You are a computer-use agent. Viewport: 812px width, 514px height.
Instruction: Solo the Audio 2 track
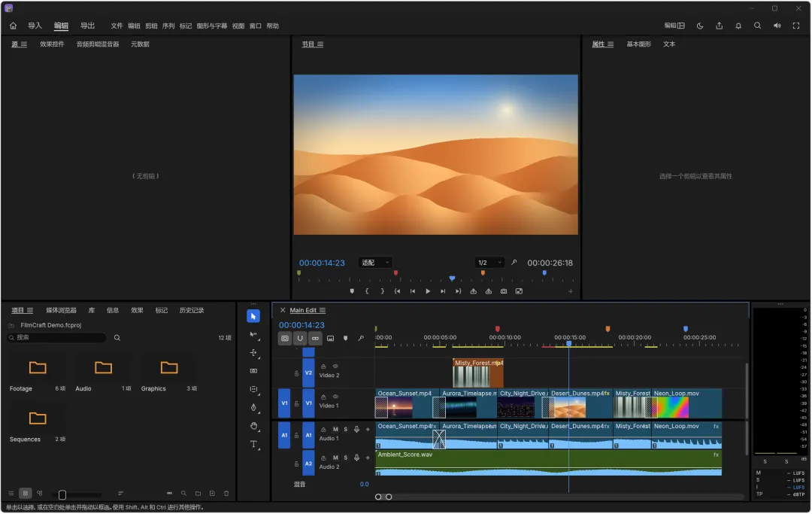coord(345,458)
